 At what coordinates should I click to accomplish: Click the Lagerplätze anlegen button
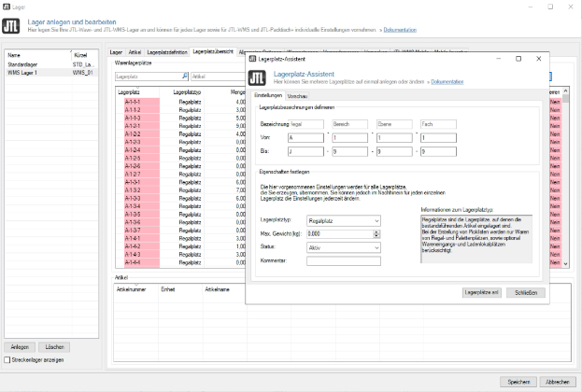(x=481, y=292)
